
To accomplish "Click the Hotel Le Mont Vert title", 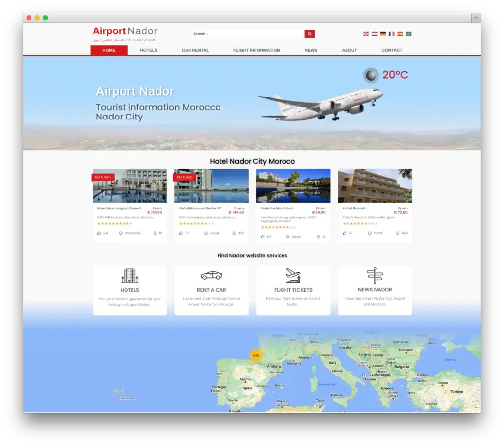I will point(277,208).
